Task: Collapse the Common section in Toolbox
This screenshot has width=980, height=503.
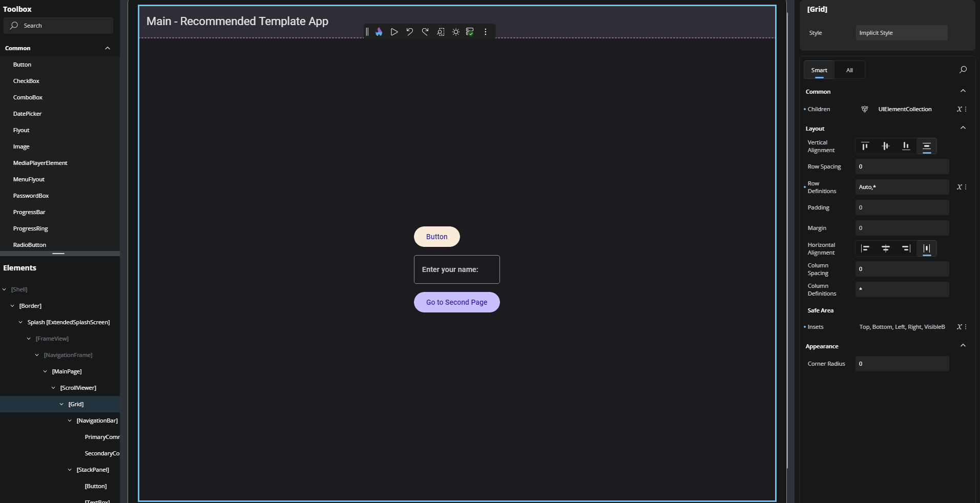Action: tap(108, 48)
